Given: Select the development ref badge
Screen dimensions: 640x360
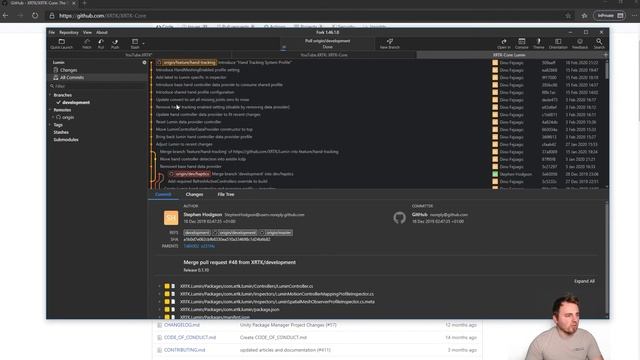Looking at the screenshot, I should [x=197, y=233].
